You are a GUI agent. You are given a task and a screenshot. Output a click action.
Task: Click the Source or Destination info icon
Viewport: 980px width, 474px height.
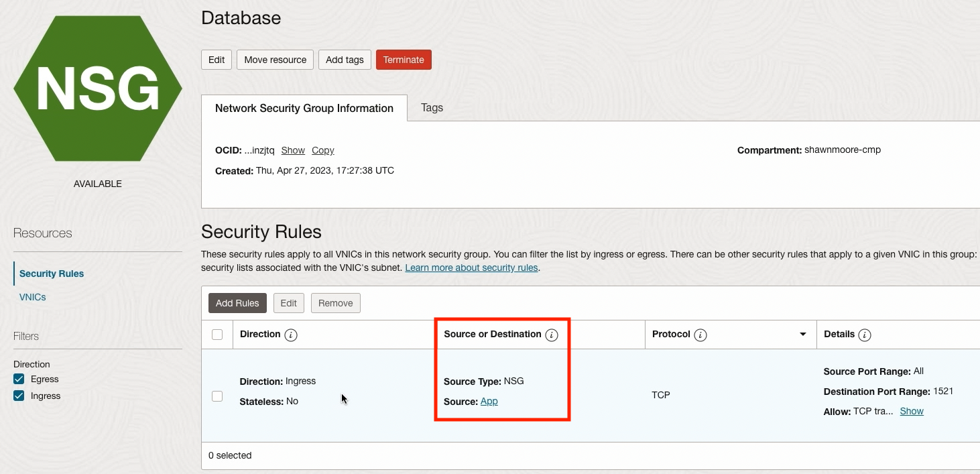click(x=552, y=335)
